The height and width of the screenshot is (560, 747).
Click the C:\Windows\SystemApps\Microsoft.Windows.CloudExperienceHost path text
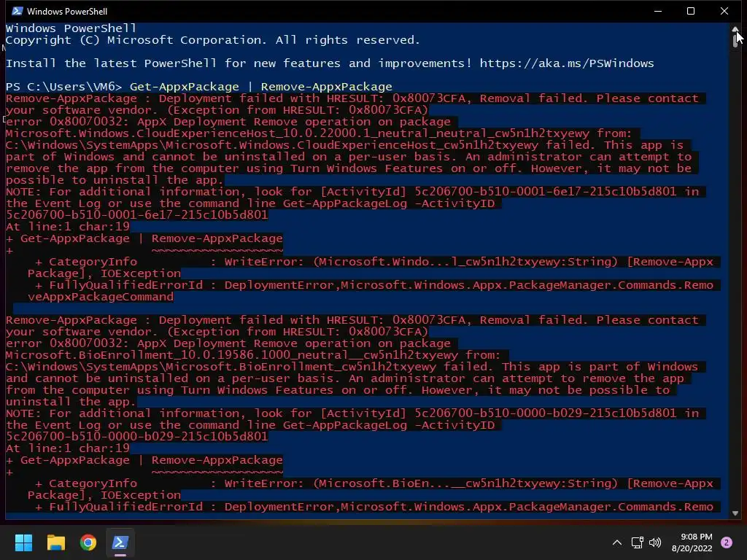272,145
